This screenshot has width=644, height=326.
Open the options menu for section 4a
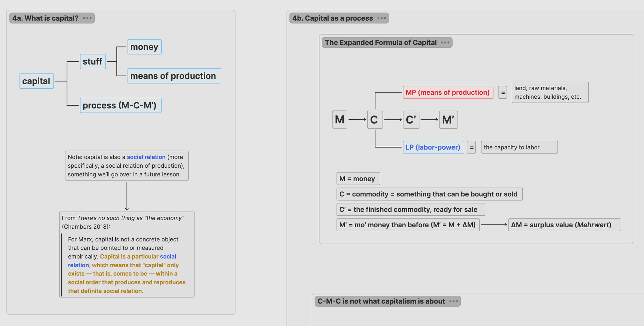[87, 18]
